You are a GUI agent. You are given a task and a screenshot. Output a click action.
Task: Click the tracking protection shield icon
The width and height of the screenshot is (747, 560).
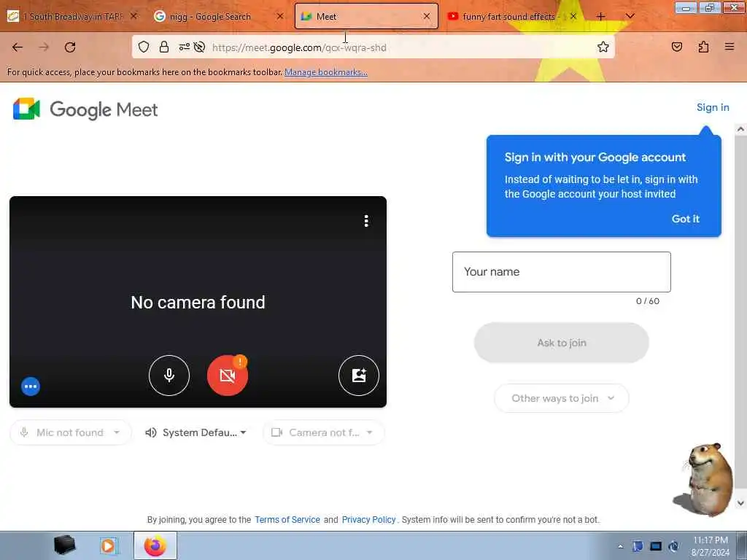coord(144,47)
